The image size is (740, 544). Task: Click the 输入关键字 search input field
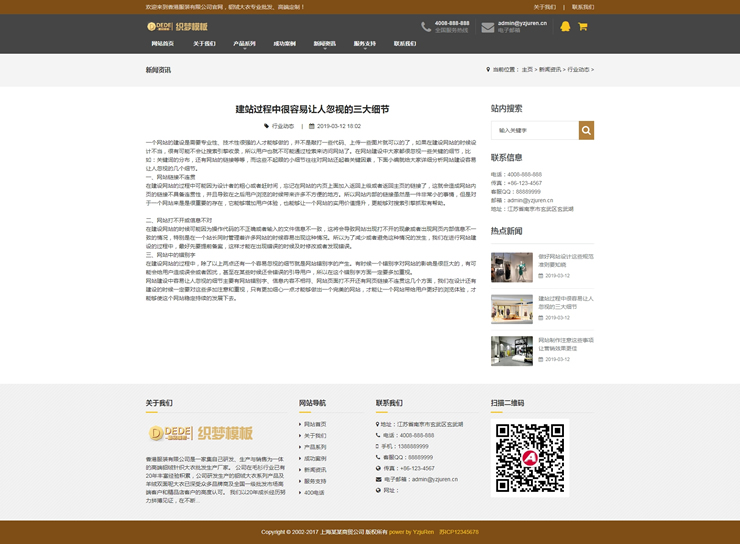point(534,130)
